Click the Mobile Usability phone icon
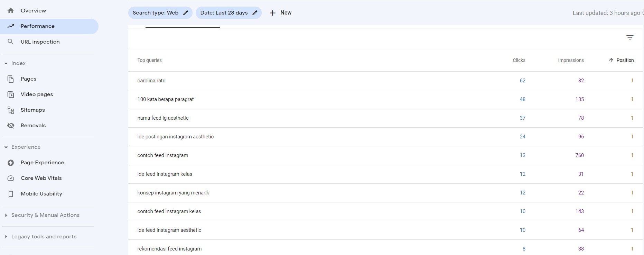Viewport: 644px width, 255px height. pos(11,194)
